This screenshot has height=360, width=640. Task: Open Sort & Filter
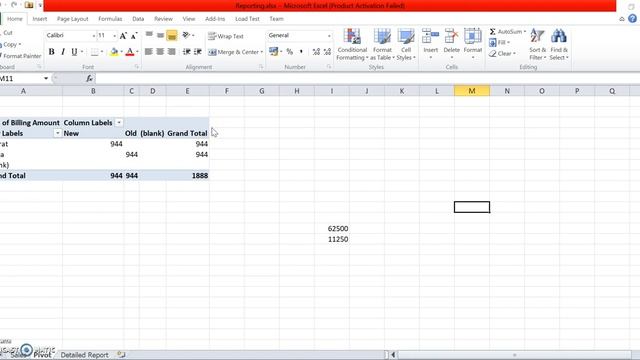point(538,45)
